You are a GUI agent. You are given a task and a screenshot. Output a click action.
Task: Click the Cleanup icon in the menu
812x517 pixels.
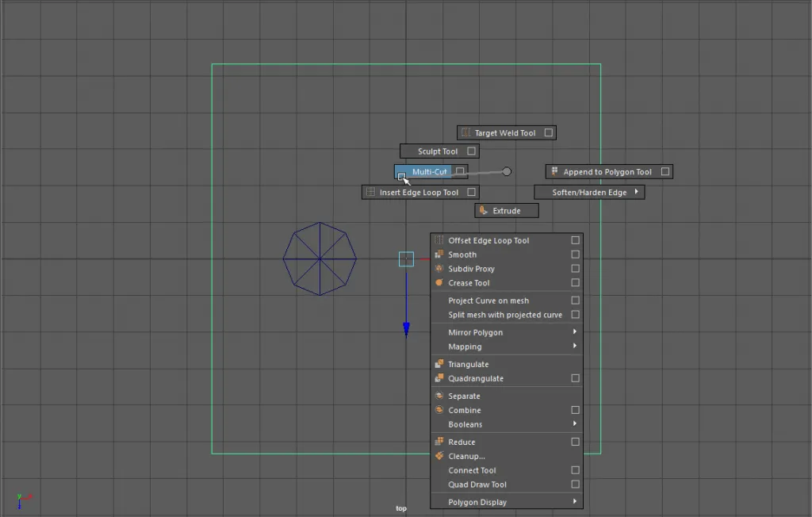pos(439,456)
